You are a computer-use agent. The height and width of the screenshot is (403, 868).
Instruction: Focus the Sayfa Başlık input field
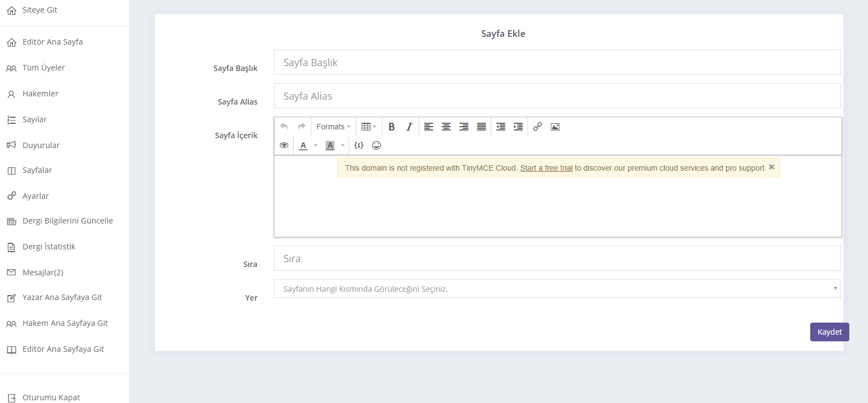557,62
